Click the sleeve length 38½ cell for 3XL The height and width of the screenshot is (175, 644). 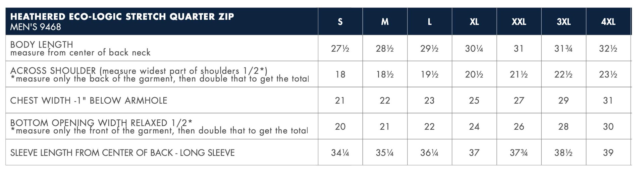click(x=563, y=153)
